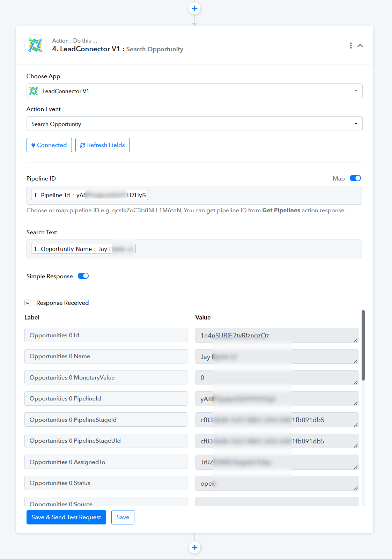Click the Pipeline ID input field
Viewport: 392px width, 559px height.
click(x=194, y=195)
